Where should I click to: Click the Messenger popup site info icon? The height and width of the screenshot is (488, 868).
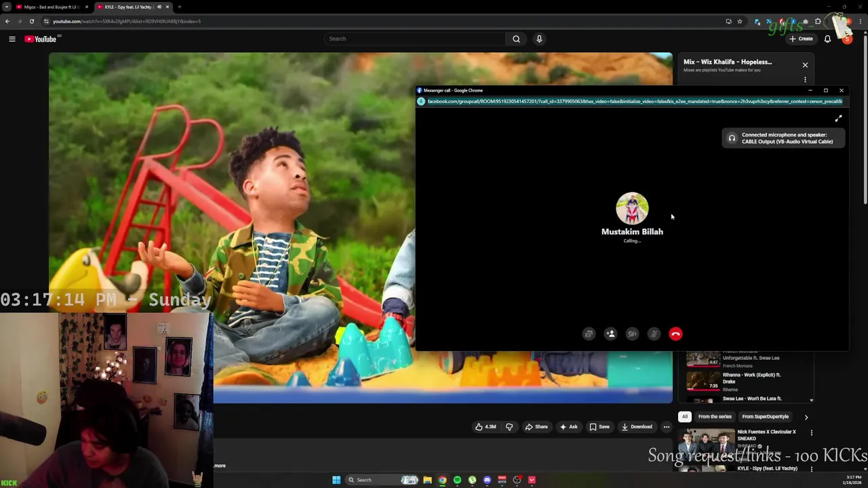[421, 102]
